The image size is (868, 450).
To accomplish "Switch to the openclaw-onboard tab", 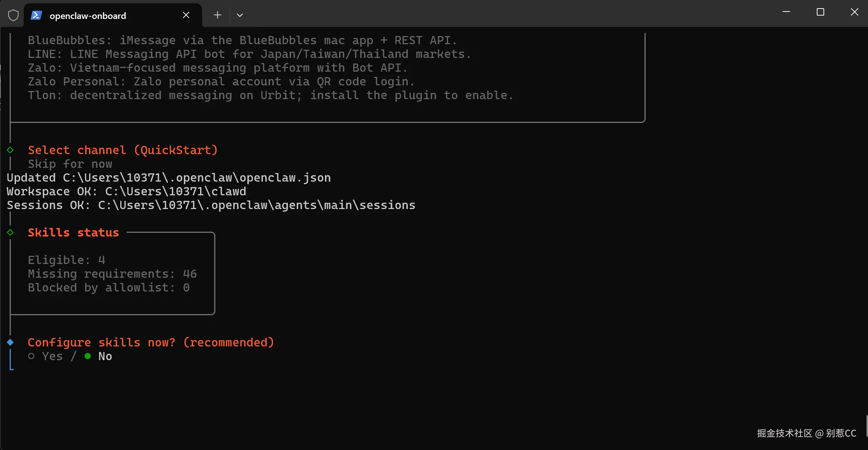I will click(x=88, y=16).
